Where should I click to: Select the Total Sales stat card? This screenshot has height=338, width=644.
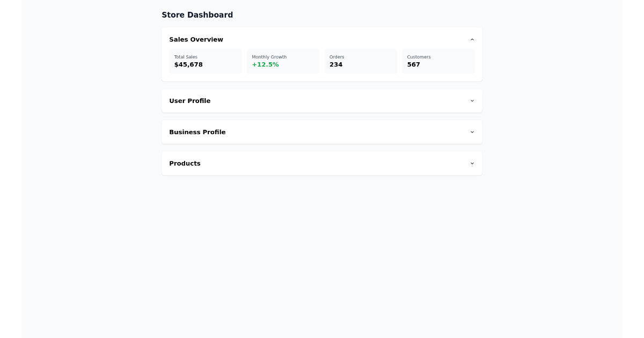coord(206,61)
